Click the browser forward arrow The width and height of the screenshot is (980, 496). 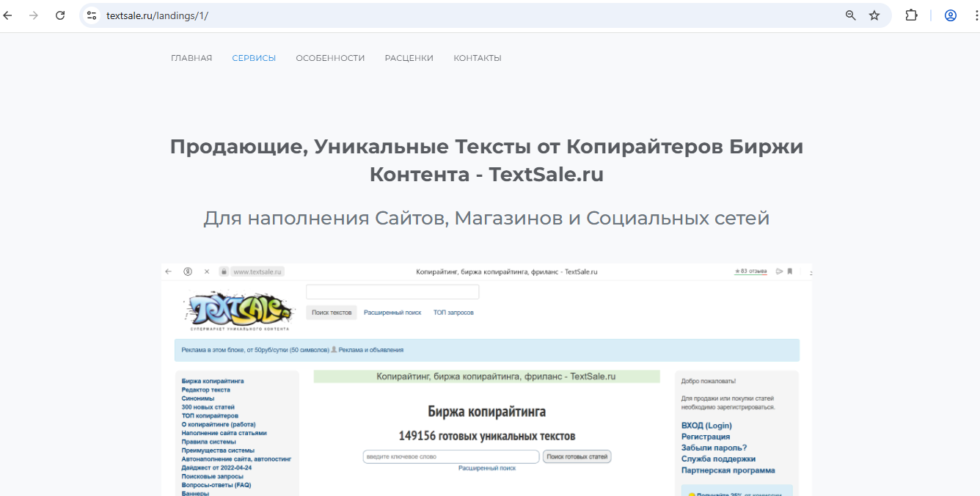(x=34, y=15)
